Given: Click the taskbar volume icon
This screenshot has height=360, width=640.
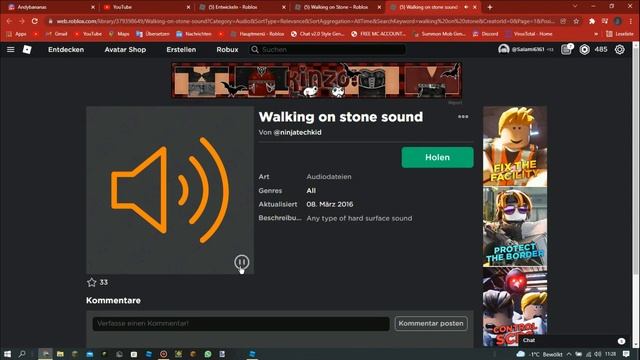Looking at the screenshot, I should (598, 354).
